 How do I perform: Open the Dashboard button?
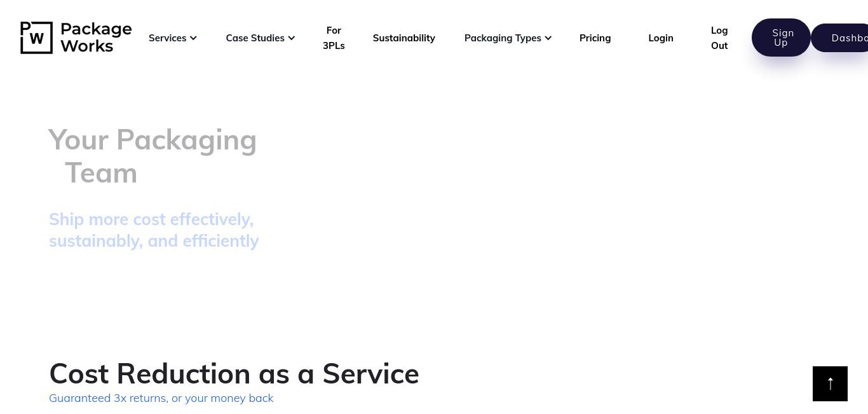click(840, 38)
